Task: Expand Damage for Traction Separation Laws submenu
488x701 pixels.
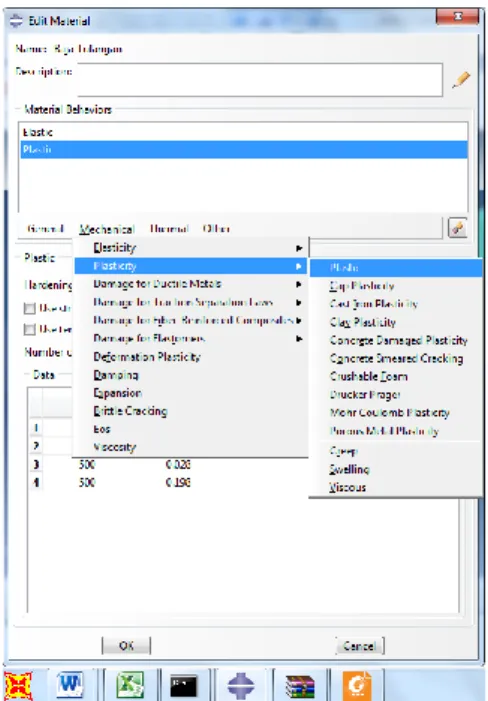Action: [299, 303]
